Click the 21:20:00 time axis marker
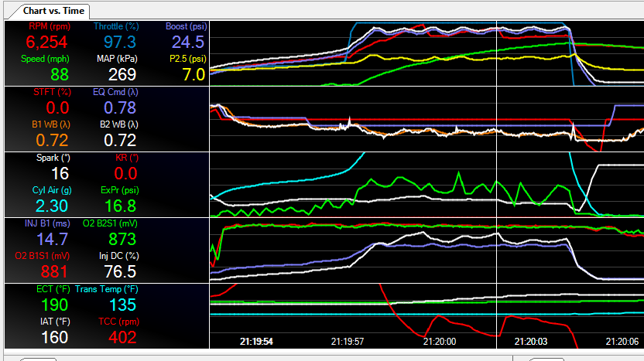 [439, 341]
